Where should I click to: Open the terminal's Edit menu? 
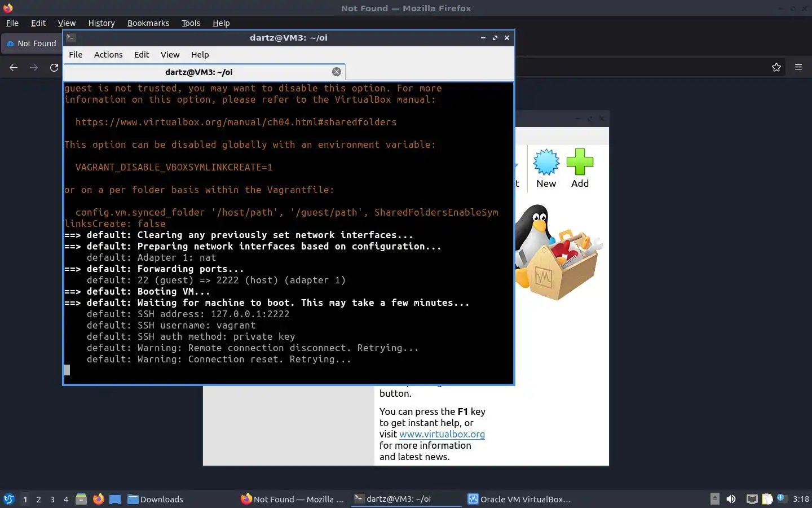coord(142,55)
